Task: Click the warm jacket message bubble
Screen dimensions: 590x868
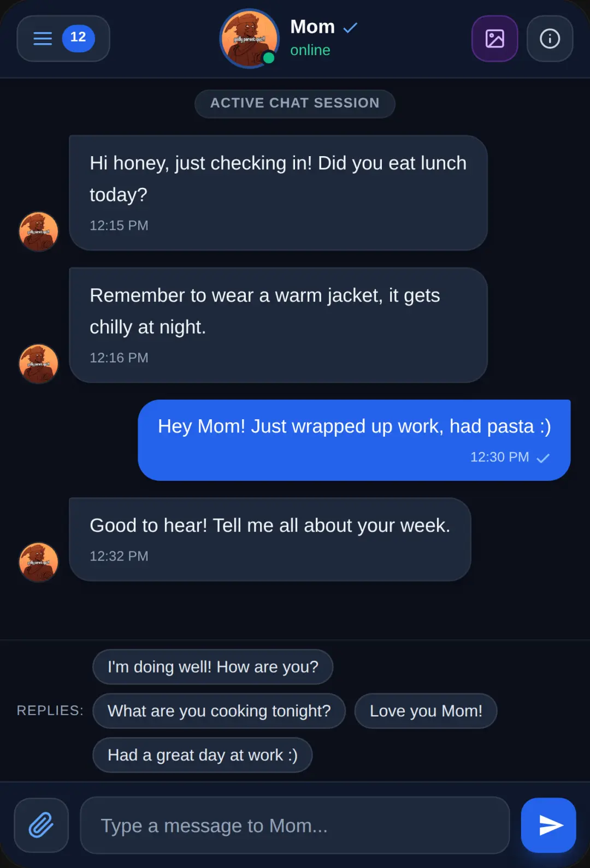Action: pos(279,325)
